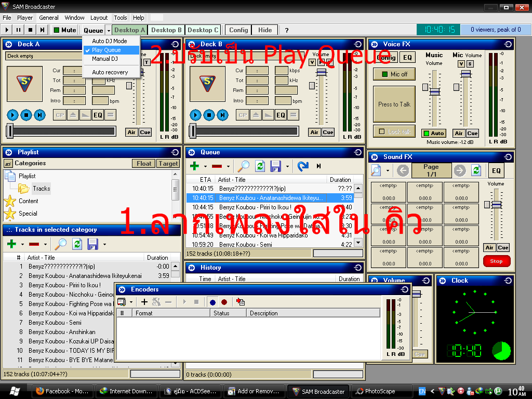Click the main toolbar Pause icon

tap(18, 30)
